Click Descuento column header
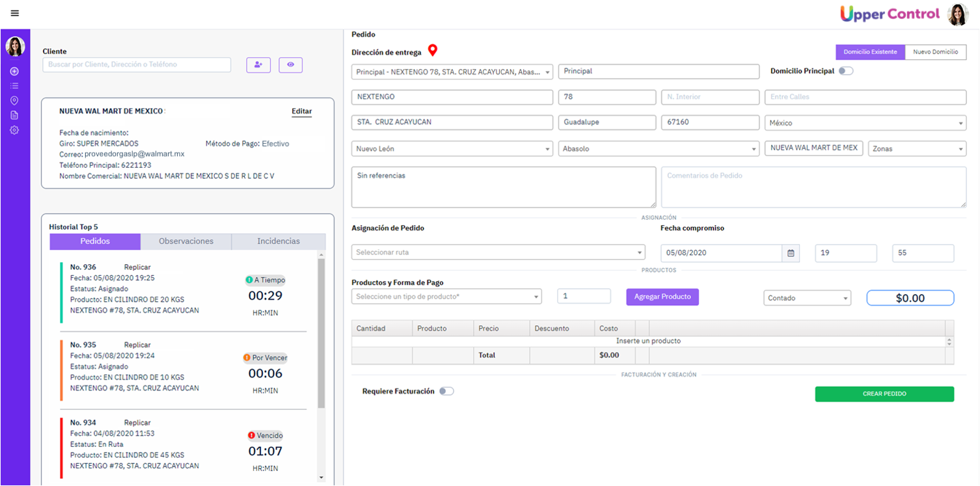The height and width of the screenshot is (486, 980). tap(562, 329)
